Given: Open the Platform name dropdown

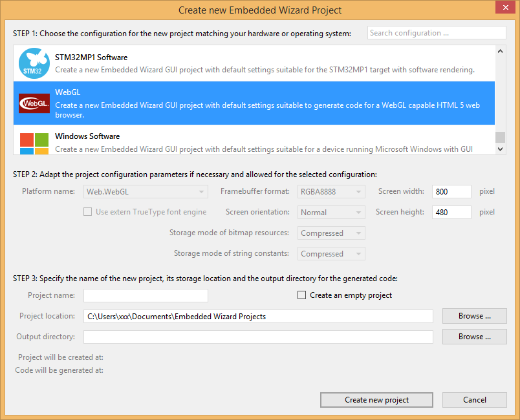Looking at the screenshot, I should (x=146, y=192).
